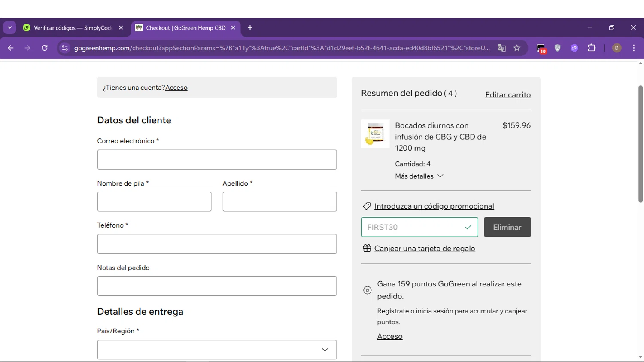Open the Chrome profile avatar D
The image size is (644, 362).
[617, 48]
